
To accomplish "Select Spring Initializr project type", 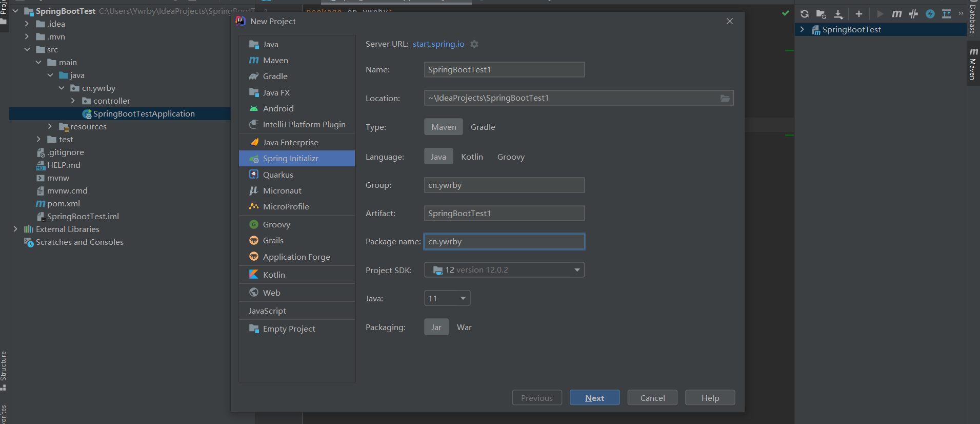I will click(x=297, y=159).
